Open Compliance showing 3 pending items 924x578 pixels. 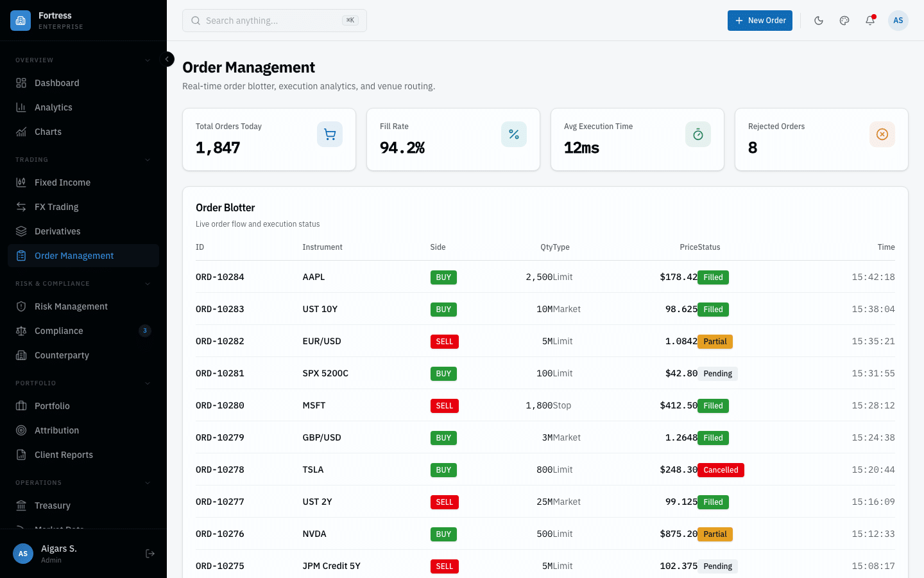[x=57, y=331]
